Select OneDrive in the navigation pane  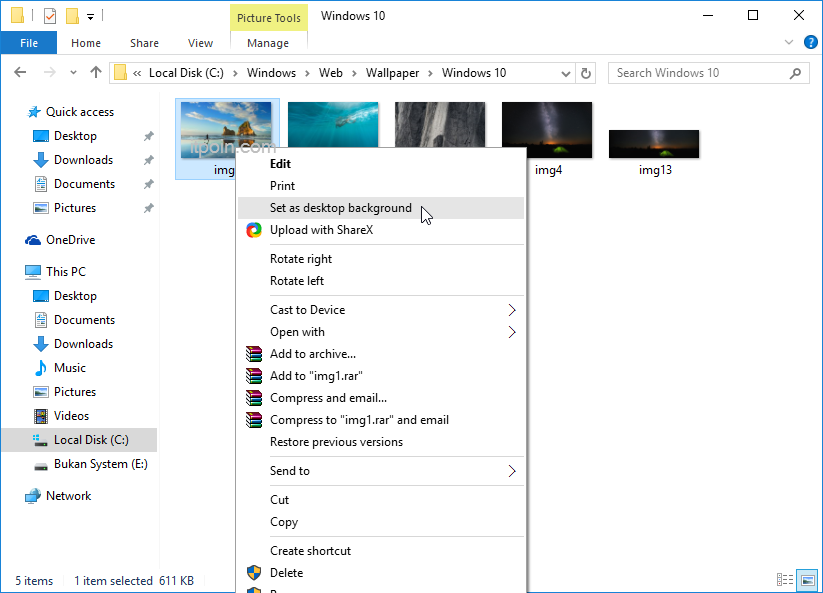tap(70, 240)
